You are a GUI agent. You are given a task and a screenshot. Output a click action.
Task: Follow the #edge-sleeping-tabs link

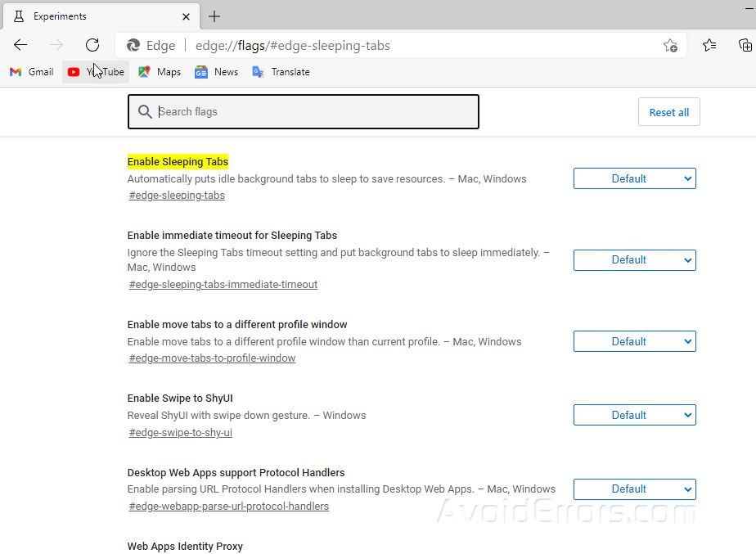177,195
